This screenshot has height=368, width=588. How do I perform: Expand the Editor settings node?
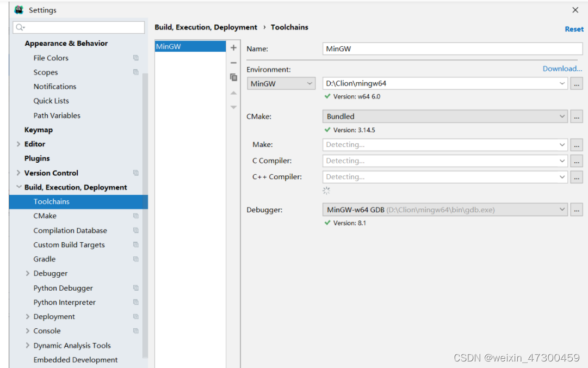pos(18,144)
